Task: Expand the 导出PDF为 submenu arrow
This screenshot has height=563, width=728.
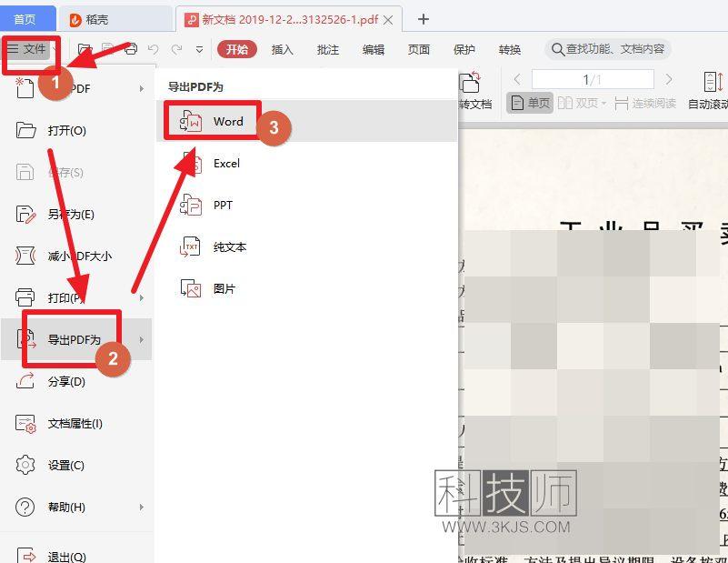Action: (142, 339)
